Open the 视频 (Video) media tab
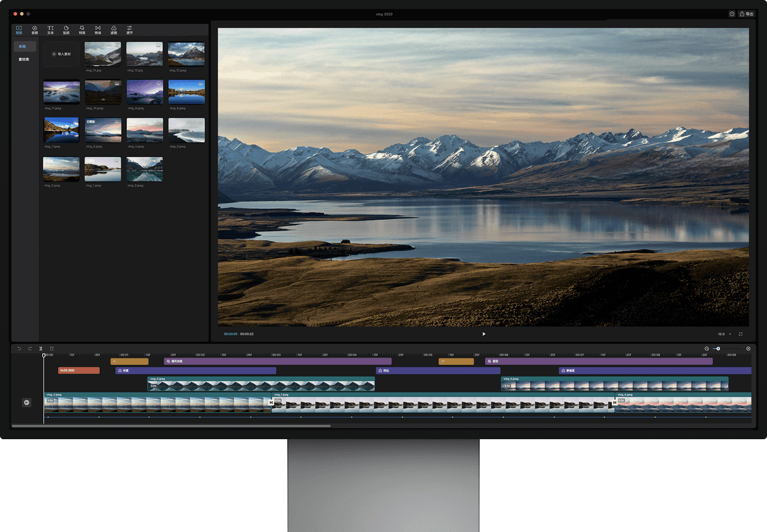 coord(19,29)
